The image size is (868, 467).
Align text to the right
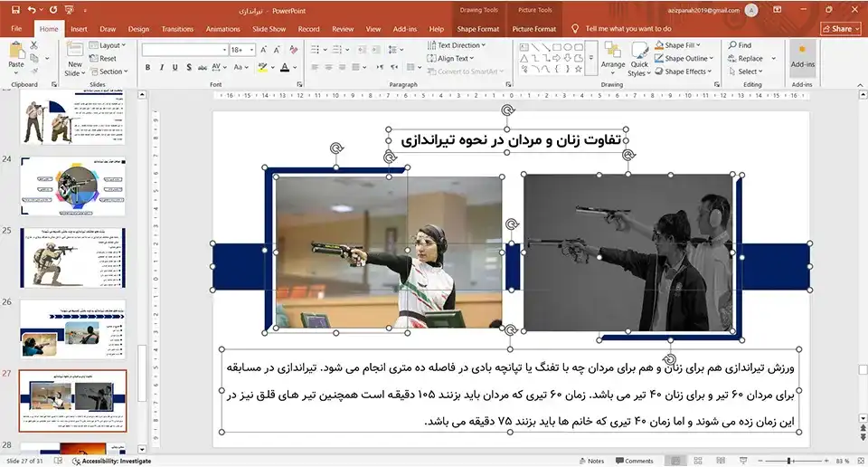(x=342, y=67)
